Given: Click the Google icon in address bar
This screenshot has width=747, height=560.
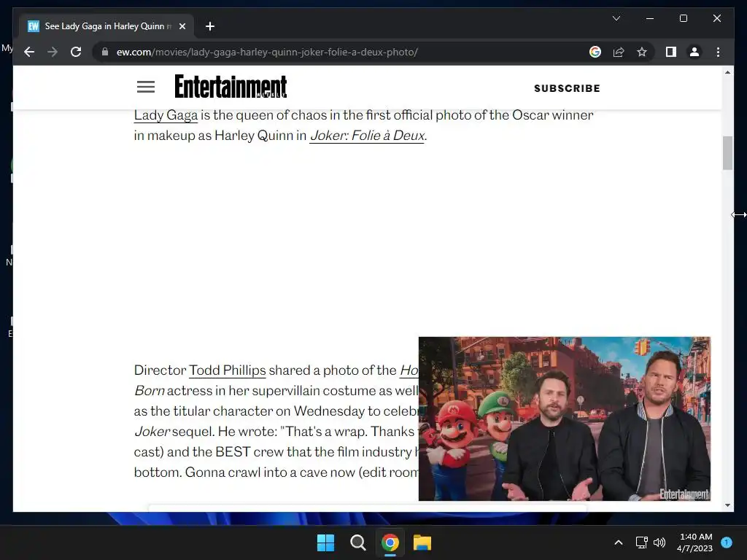Looking at the screenshot, I should pos(595,52).
